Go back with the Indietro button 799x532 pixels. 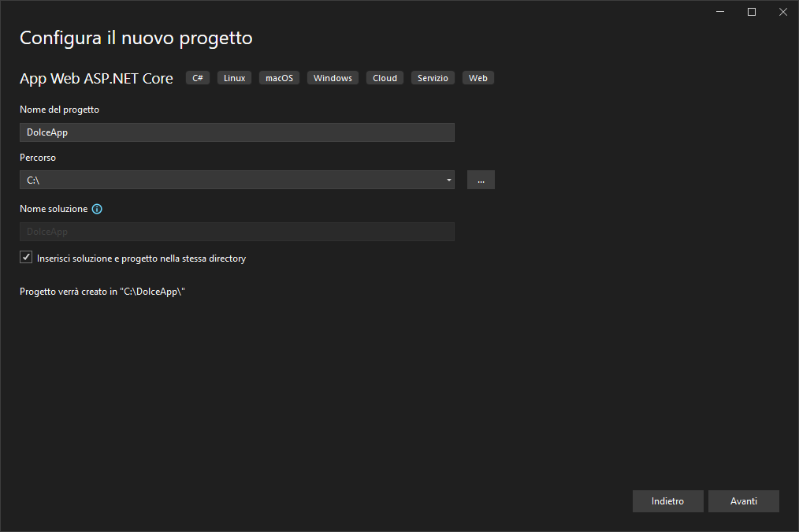pos(667,501)
